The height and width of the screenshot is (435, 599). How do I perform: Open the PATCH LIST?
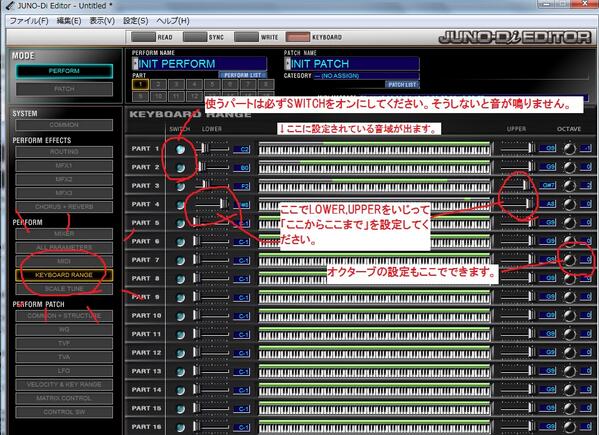click(x=402, y=84)
